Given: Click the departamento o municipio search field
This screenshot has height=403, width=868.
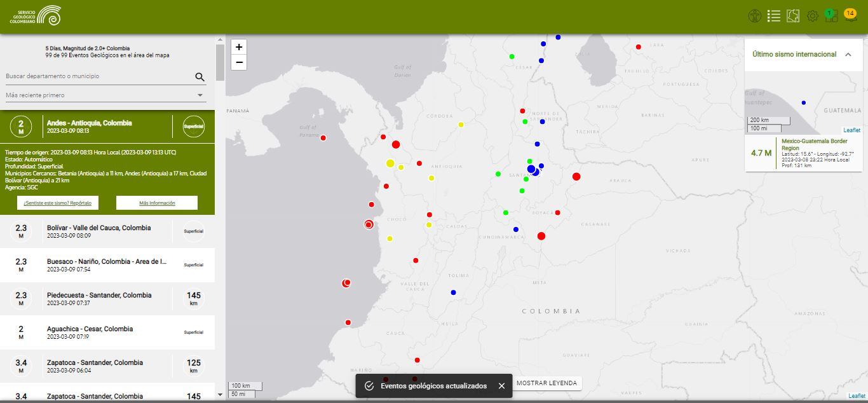Looking at the screenshot, I should [x=95, y=76].
